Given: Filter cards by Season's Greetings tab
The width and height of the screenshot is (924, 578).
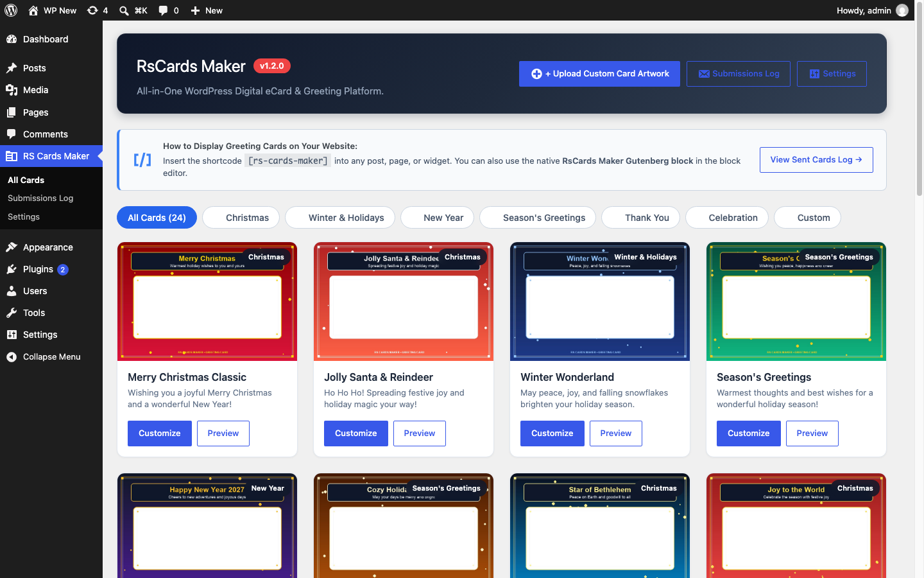Looking at the screenshot, I should pos(538,218).
